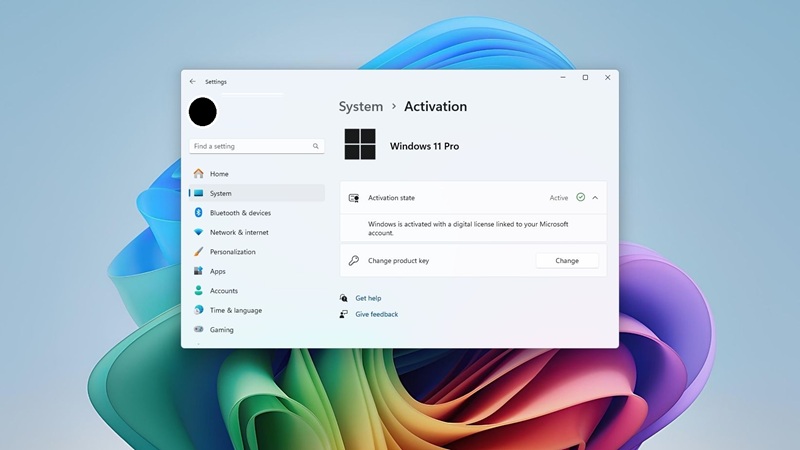Screen dimensions: 800x450
Task: Open the user profile avatar
Action: pos(203,112)
